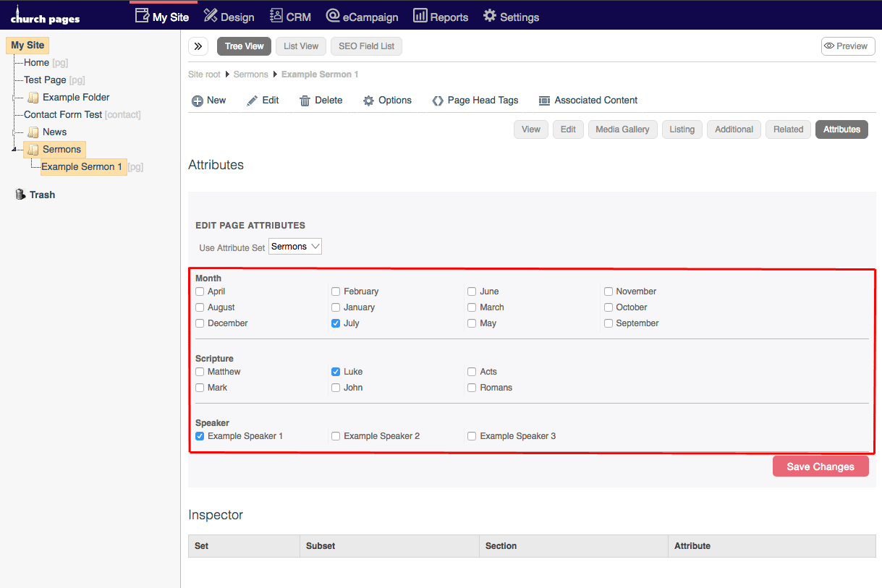Toggle the April month checkbox
Screen dimensions: 882x588
coord(200,291)
